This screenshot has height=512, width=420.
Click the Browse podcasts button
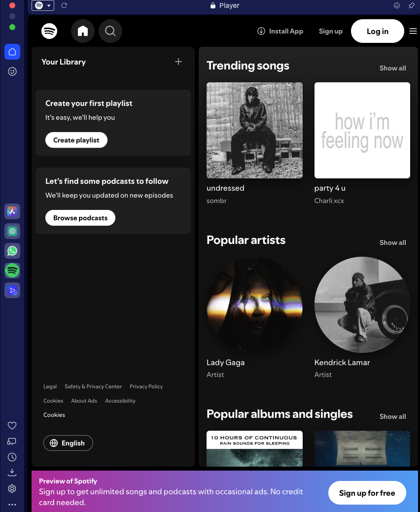coord(80,218)
